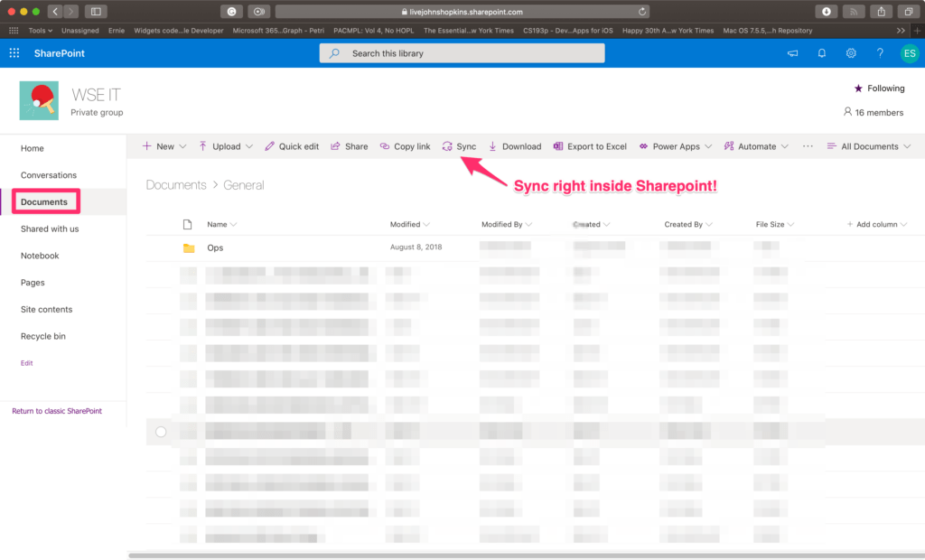Click Add column
Image resolution: width=925 pixels, height=560 pixels.
(x=876, y=224)
